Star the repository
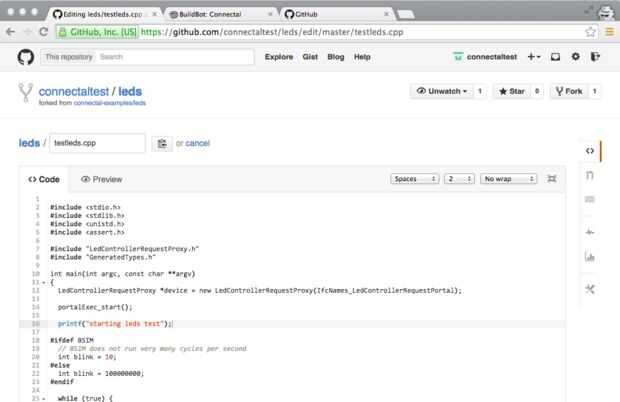Image resolution: width=620 pixels, height=402 pixels. point(512,91)
